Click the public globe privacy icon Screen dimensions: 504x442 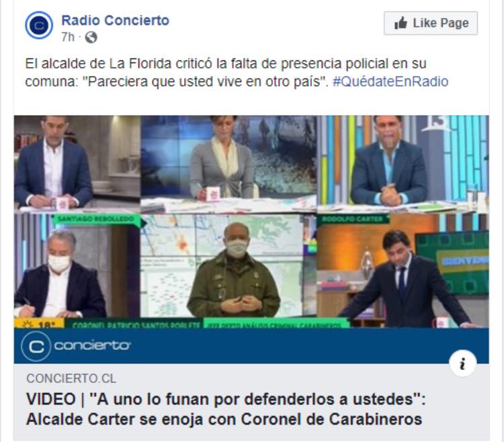click(x=91, y=38)
